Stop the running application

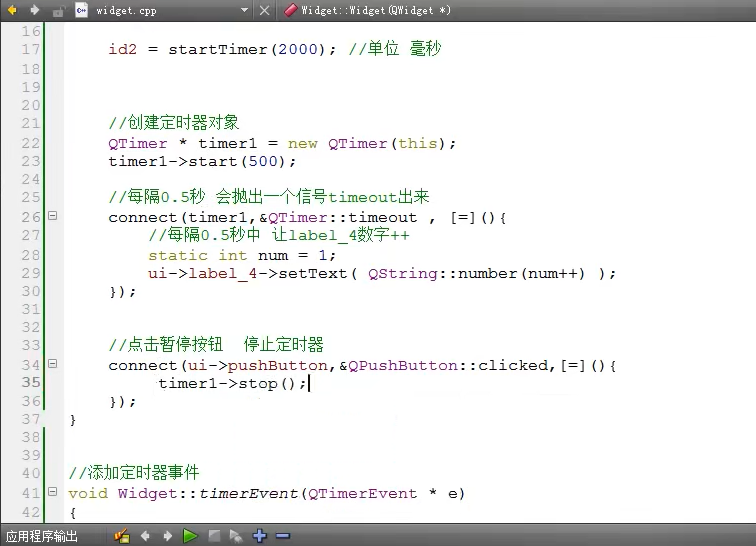tap(214, 536)
